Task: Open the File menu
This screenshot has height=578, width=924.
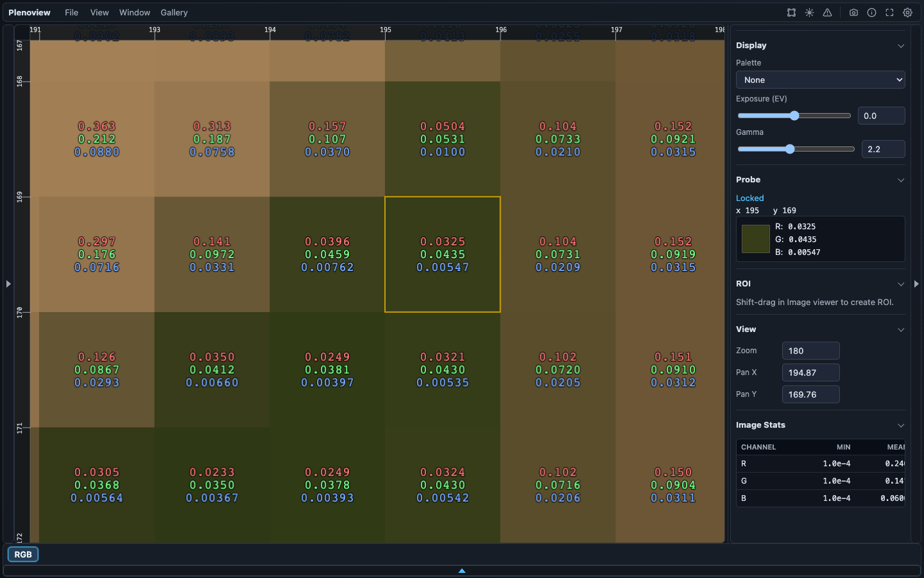Action: point(72,12)
